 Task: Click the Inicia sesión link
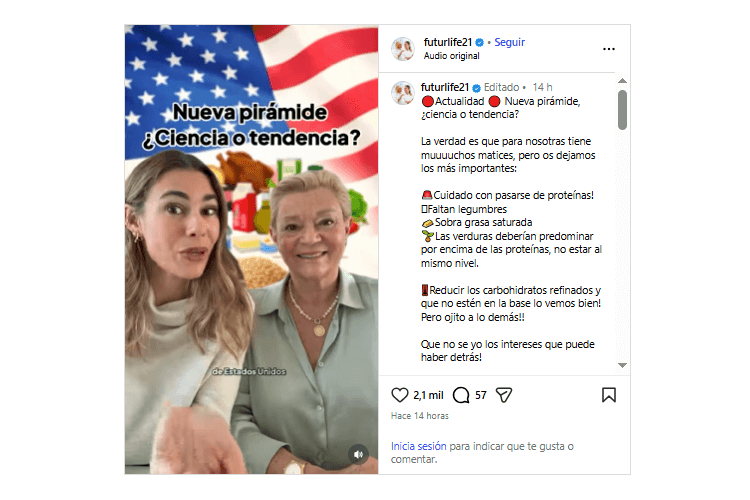click(419, 446)
